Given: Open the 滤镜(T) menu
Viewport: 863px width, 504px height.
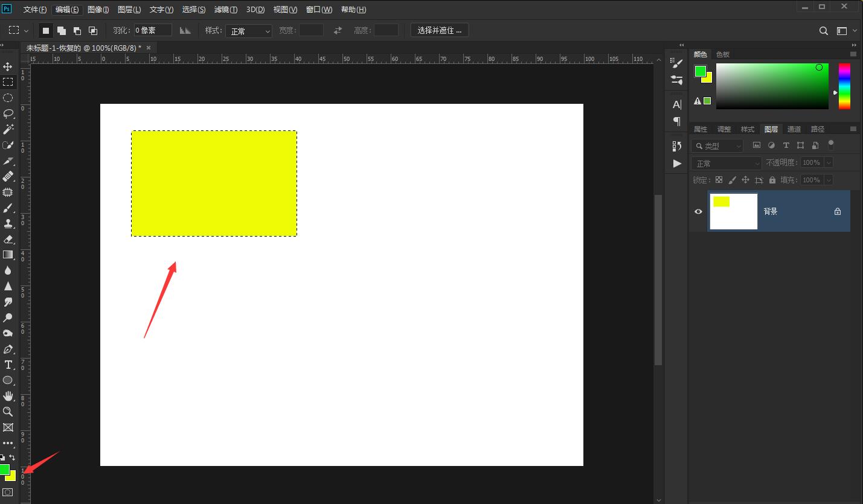Looking at the screenshot, I should point(226,10).
